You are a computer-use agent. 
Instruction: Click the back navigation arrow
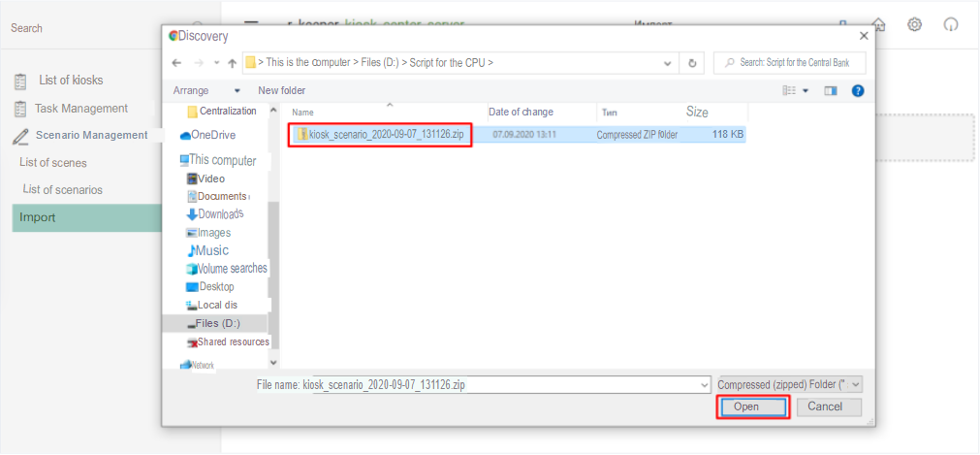click(176, 62)
